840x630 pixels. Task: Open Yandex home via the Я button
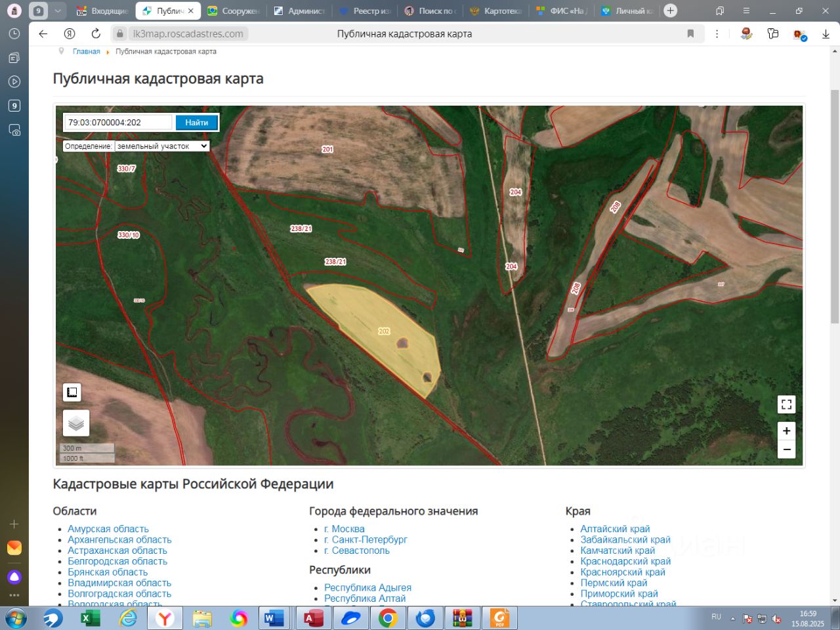(70, 34)
